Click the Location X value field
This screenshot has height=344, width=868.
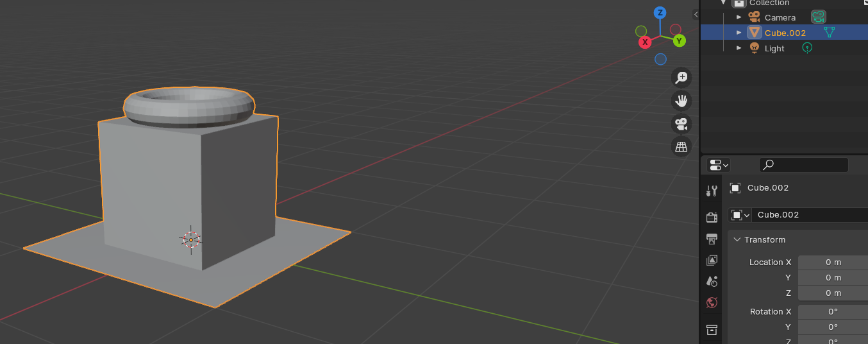833,262
